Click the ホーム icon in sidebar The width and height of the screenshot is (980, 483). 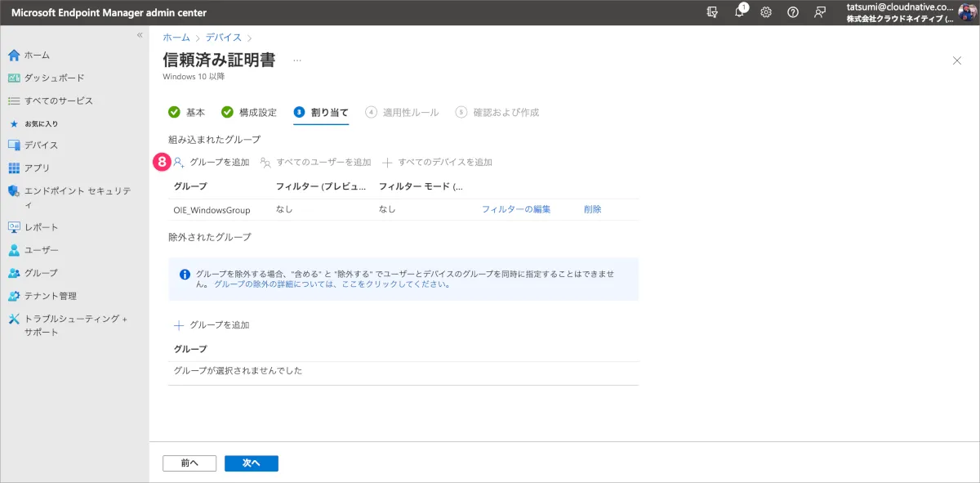tap(14, 55)
